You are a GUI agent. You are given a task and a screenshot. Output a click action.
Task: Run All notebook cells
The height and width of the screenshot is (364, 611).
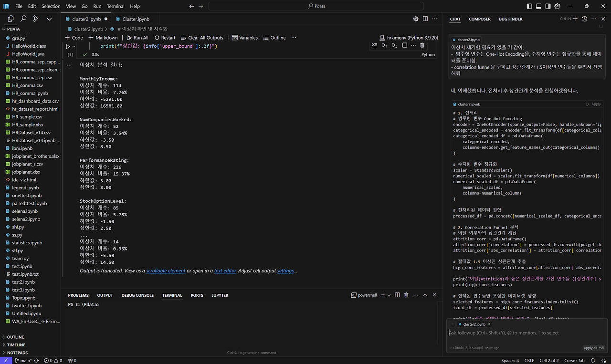[137, 38]
